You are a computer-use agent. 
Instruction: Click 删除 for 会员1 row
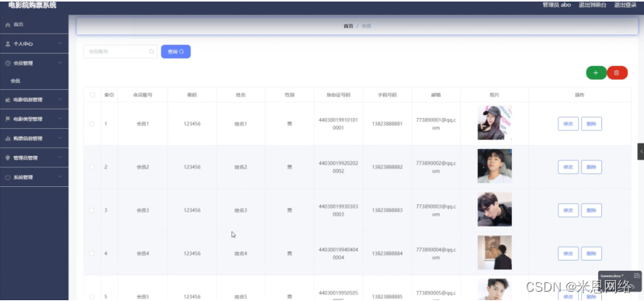click(x=591, y=124)
